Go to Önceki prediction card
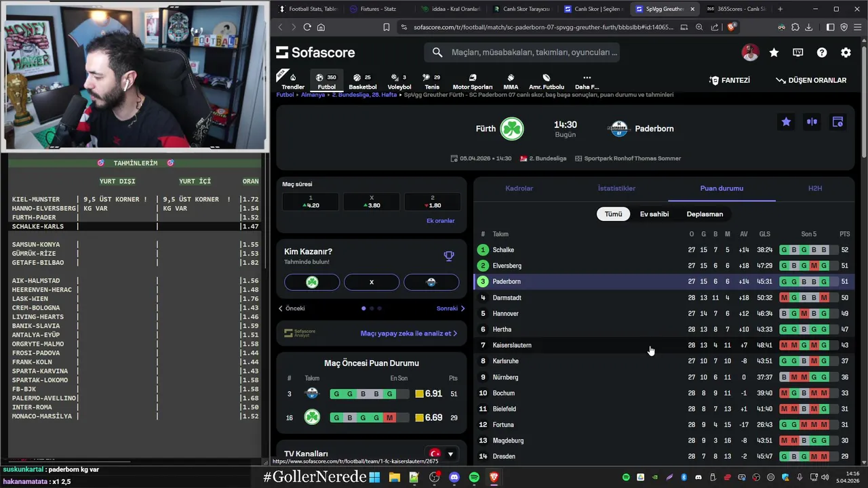This screenshot has height=488, width=868. (x=292, y=308)
